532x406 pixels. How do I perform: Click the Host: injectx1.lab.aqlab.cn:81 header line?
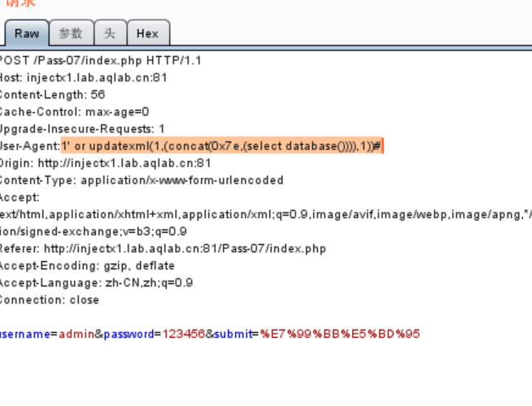[84, 78]
